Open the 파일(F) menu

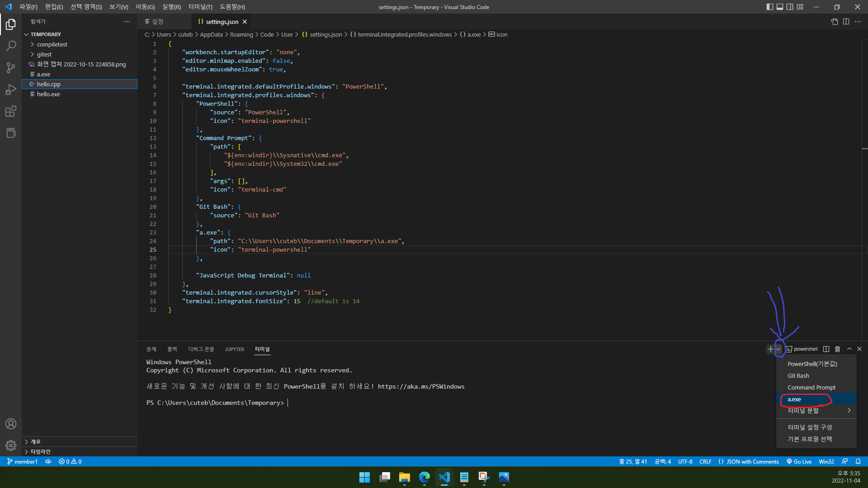click(x=28, y=7)
